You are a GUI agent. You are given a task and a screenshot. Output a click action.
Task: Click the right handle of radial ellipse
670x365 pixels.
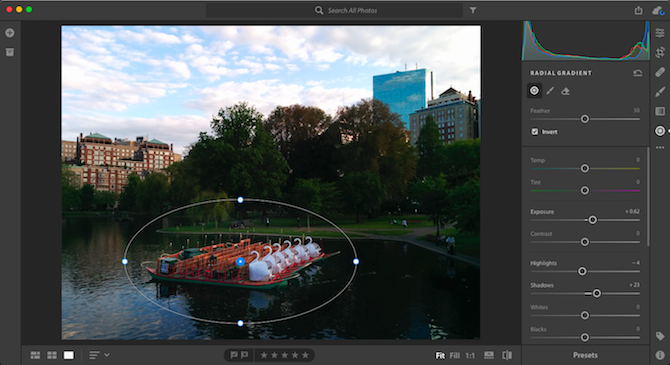[x=356, y=262]
